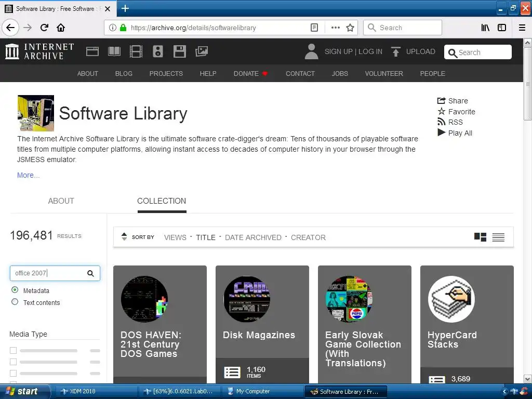Switch to the ABOUT tab
Image resolution: width=532 pixels, height=399 pixels.
point(61,201)
